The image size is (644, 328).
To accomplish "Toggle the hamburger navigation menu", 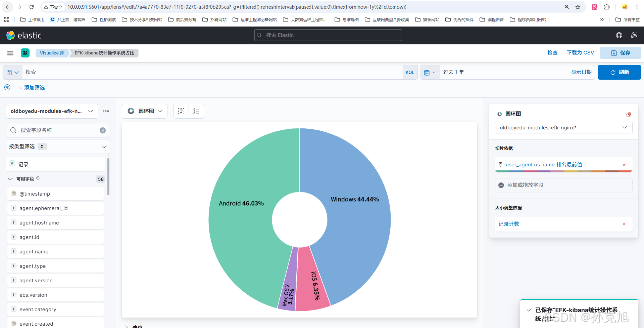I will coord(10,53).
